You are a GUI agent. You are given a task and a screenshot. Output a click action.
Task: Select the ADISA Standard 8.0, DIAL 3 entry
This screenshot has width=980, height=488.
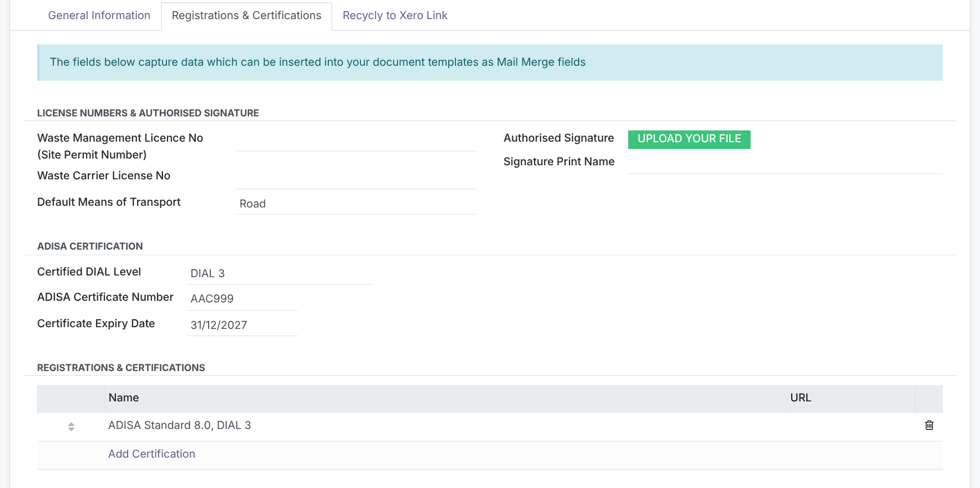point(179,425)
